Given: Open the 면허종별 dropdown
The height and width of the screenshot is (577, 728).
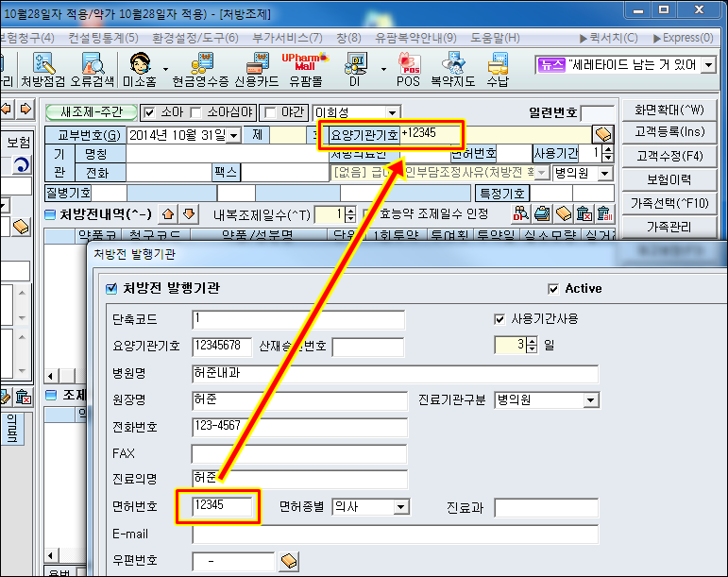Looking at the screenshot, I should pyautogui.click(x=401, y=508).
